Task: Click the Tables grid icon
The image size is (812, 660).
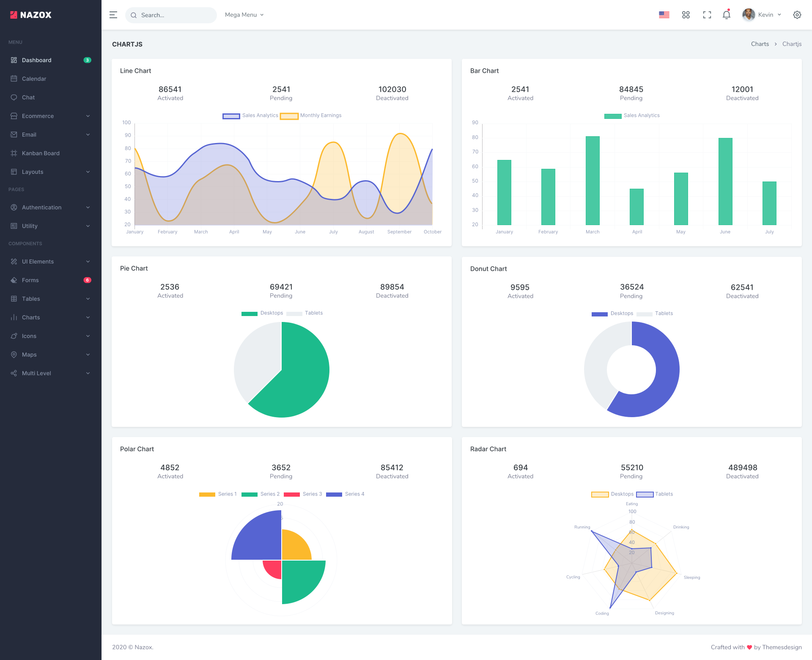Action: click(x=14, y=299)
